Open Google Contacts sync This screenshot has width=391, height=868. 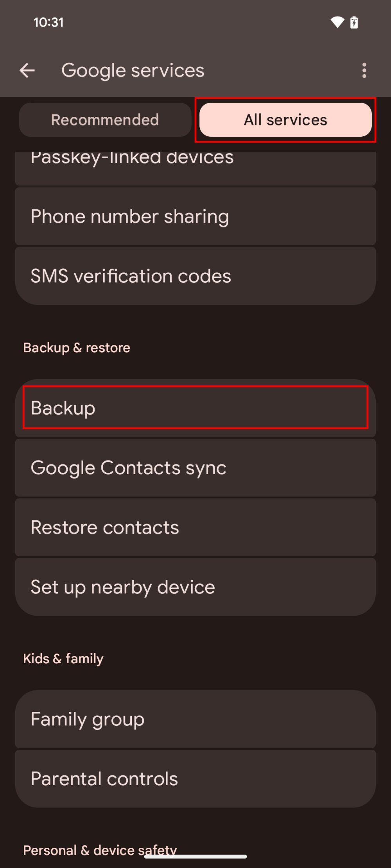195,468
